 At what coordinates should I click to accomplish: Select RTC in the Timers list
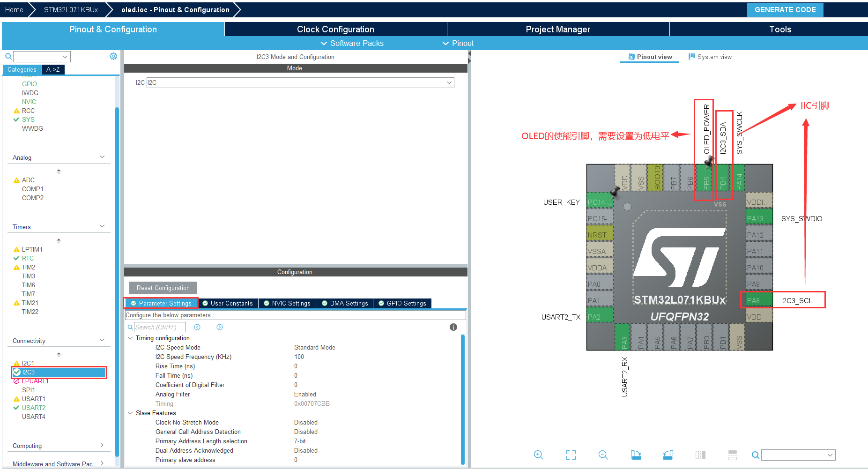coord(28,258)
